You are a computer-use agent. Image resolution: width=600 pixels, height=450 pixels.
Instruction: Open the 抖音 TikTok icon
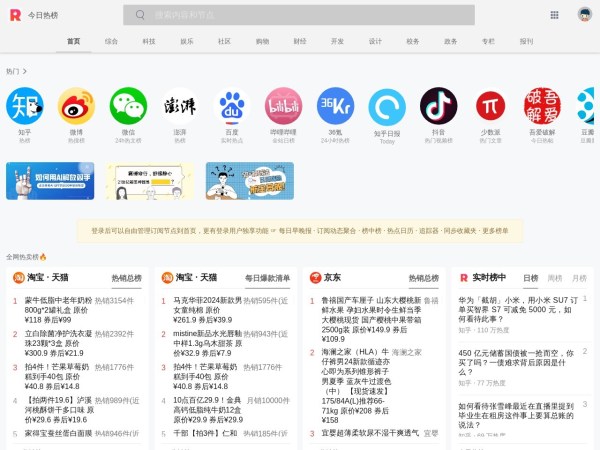point(439,106)
